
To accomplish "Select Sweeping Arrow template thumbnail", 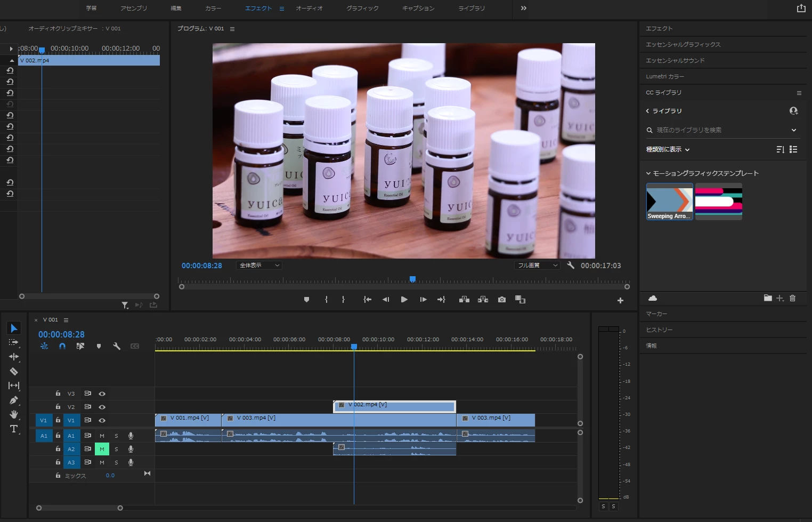I will pos(670,202).
